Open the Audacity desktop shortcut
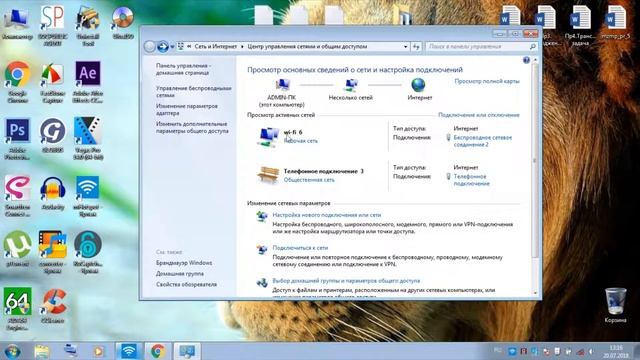The image size is (640, 360). point(53,188)
